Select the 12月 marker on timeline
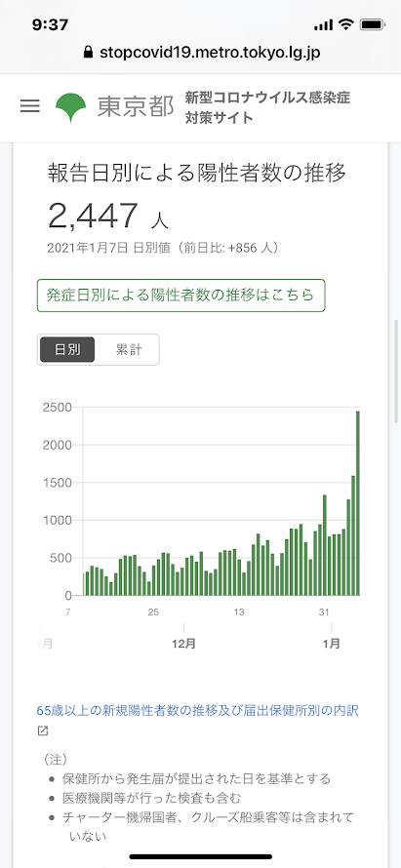This screenshot has height=868, width=401. (x=183, y=644)
